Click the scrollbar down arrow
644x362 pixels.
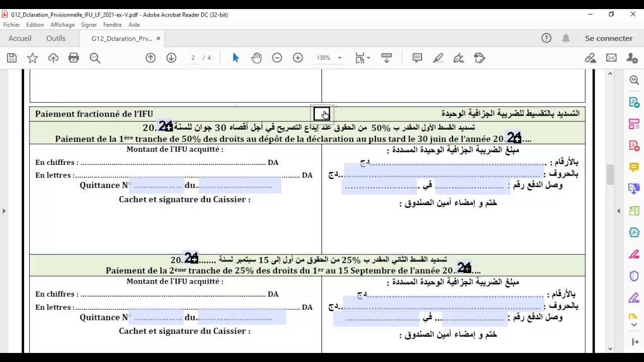point(610,348)
